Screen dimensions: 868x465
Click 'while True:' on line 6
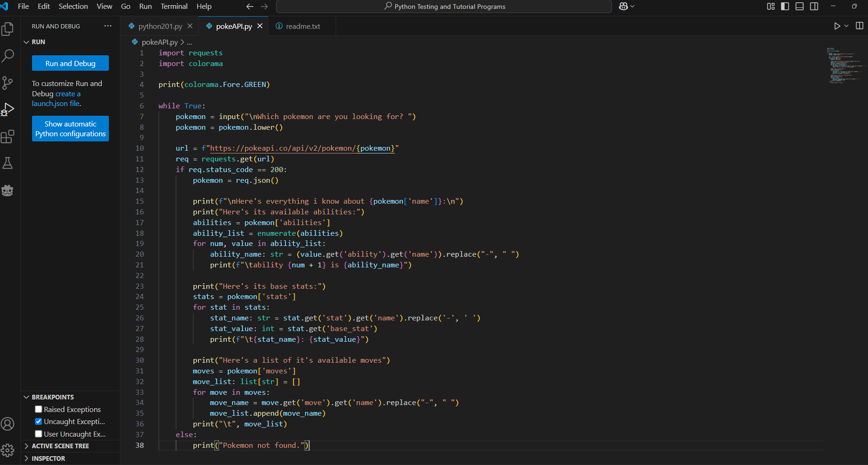click(x=182, y=106)
